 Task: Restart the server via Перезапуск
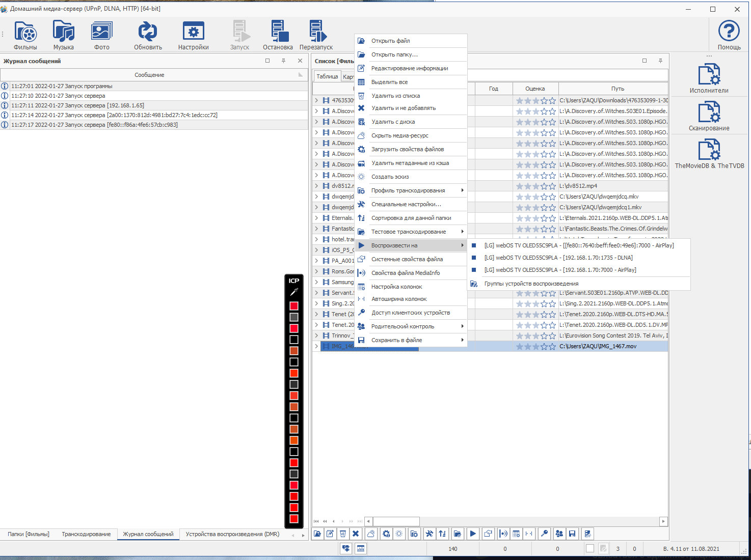[x=316, y=35]
